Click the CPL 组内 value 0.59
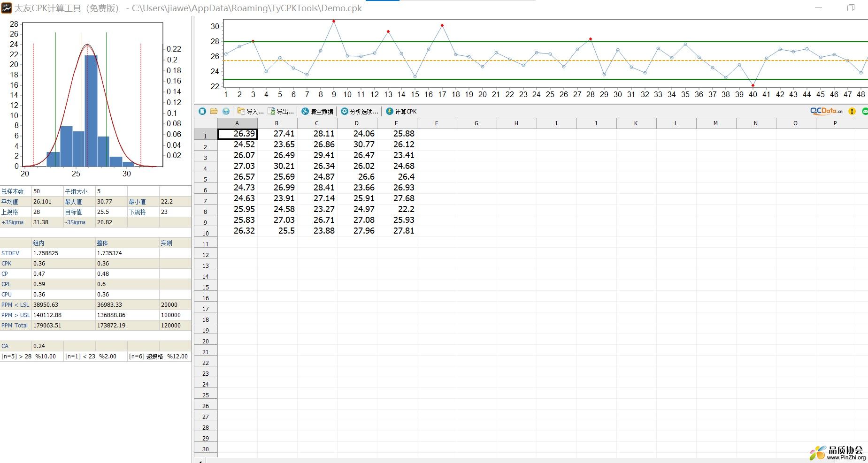 (x=63, y=284)
